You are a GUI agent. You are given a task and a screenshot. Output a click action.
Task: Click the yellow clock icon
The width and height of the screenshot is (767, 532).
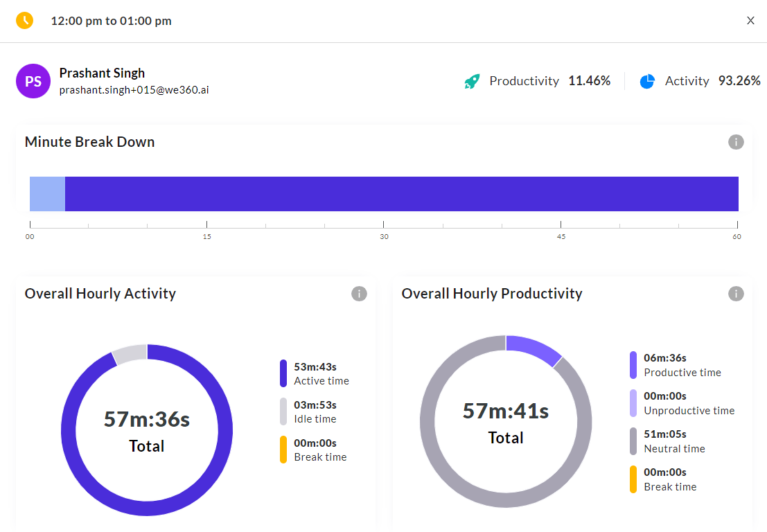(24, 21)
